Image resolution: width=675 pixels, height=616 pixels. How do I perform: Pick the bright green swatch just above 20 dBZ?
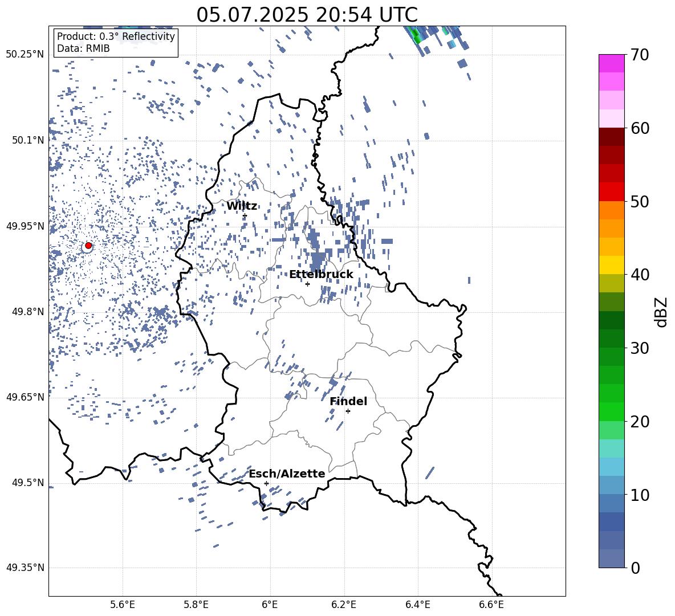click(611, 411)
